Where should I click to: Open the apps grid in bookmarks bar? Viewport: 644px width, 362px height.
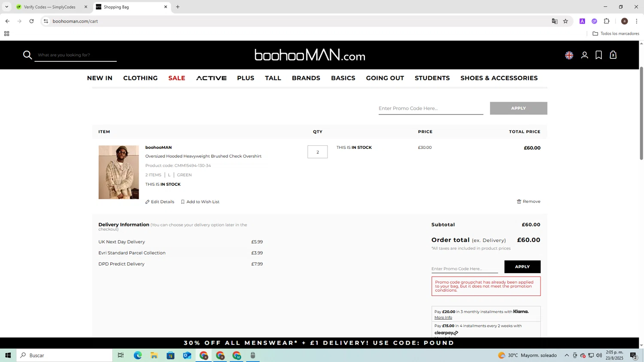pyautogui.click(x=6, y=33)
